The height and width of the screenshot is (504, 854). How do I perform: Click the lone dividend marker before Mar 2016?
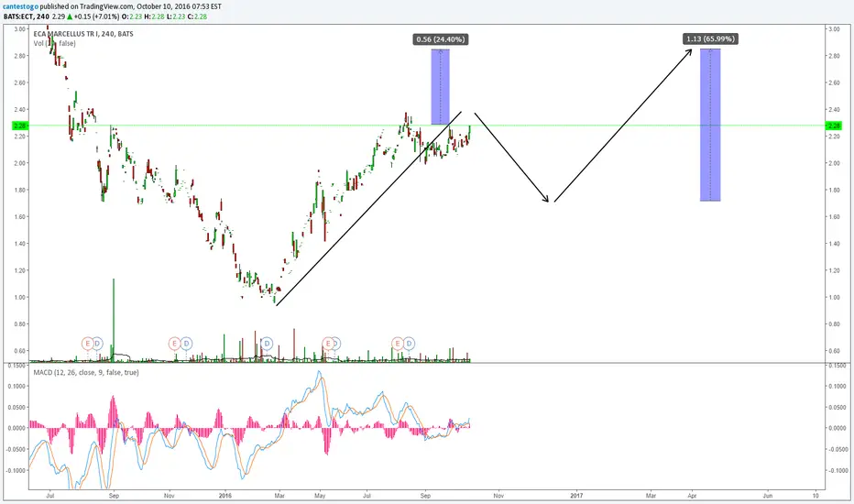coord(267,344)
